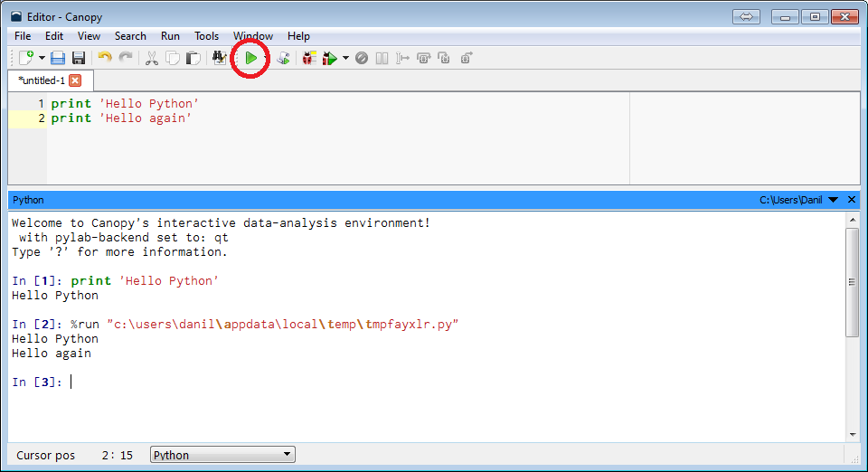Close the untitled-1 tab with the red X

75,80
